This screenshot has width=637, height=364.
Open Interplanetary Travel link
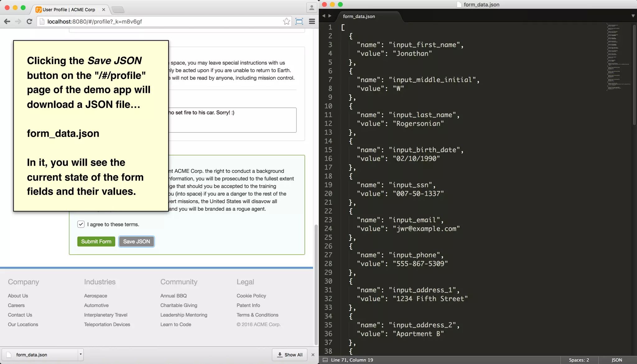click(106, 315)
